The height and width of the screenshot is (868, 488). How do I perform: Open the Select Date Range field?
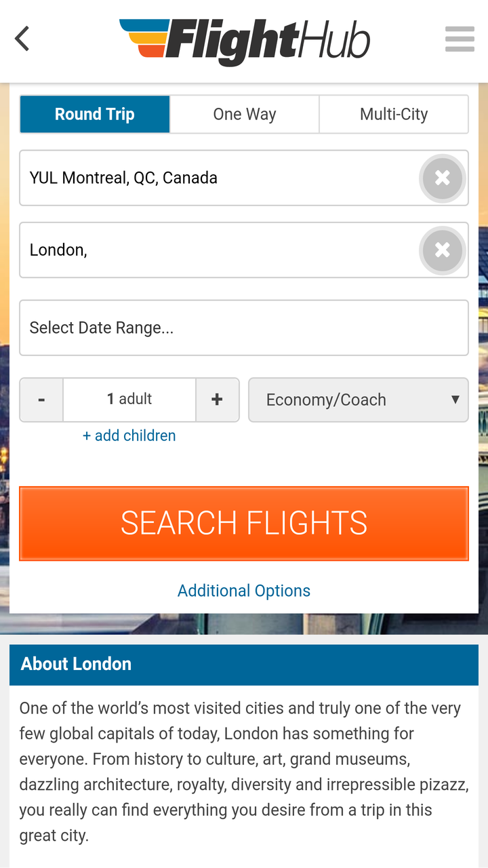click(x=244, y=328)
